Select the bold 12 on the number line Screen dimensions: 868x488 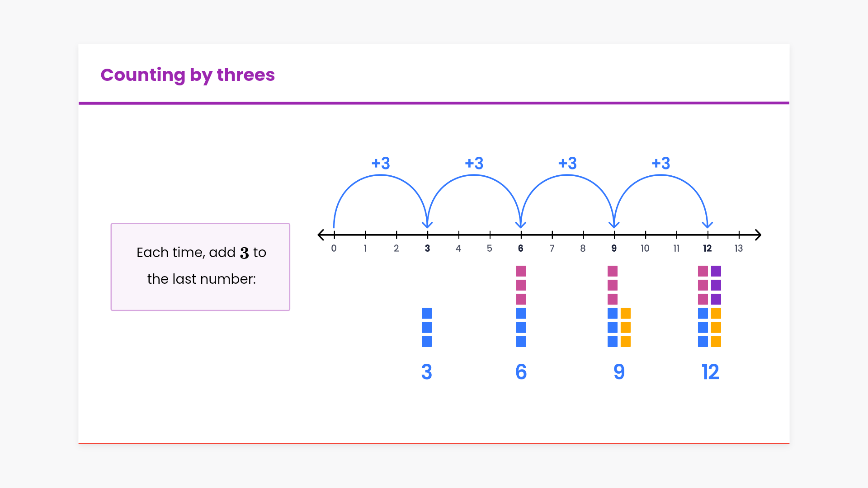pos(708,249)
